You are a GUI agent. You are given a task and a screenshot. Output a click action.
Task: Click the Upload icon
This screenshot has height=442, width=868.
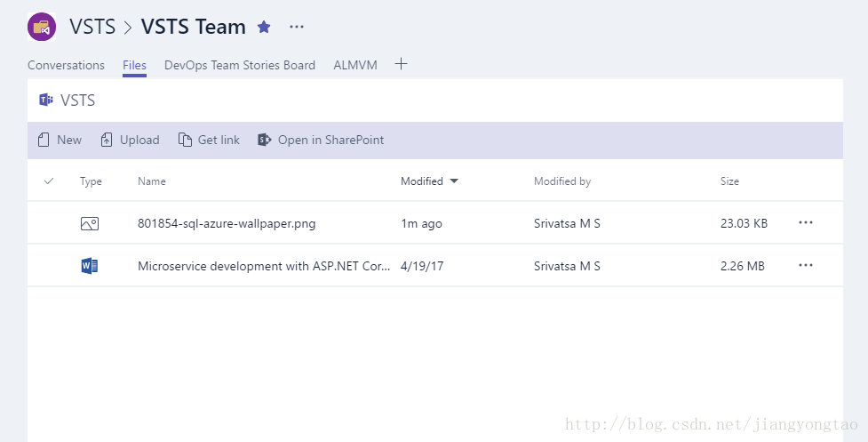pyautogui.click(x=107, y=140)
